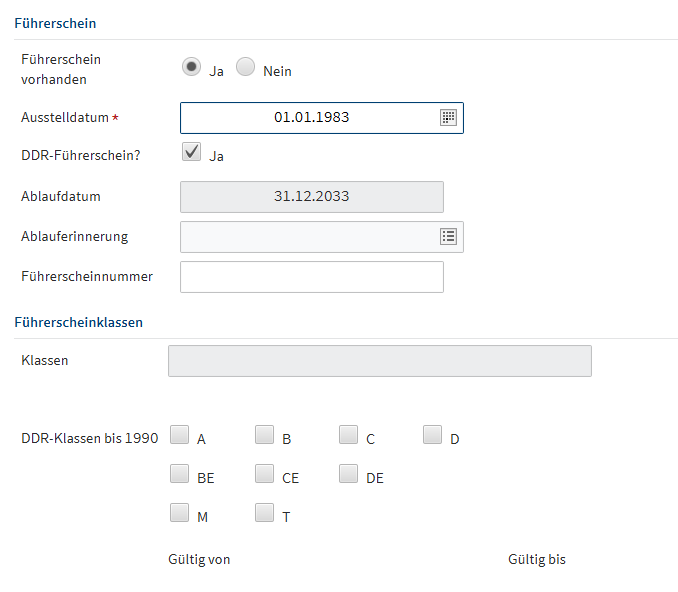Click the Gültig von column header
This screenshot has width=678, height=592.
(x=199, y=560)
